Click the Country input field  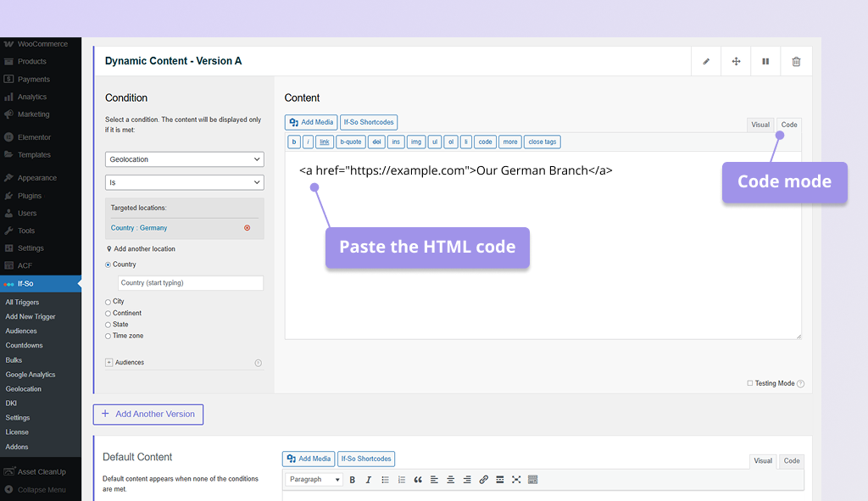pos(190,282)
